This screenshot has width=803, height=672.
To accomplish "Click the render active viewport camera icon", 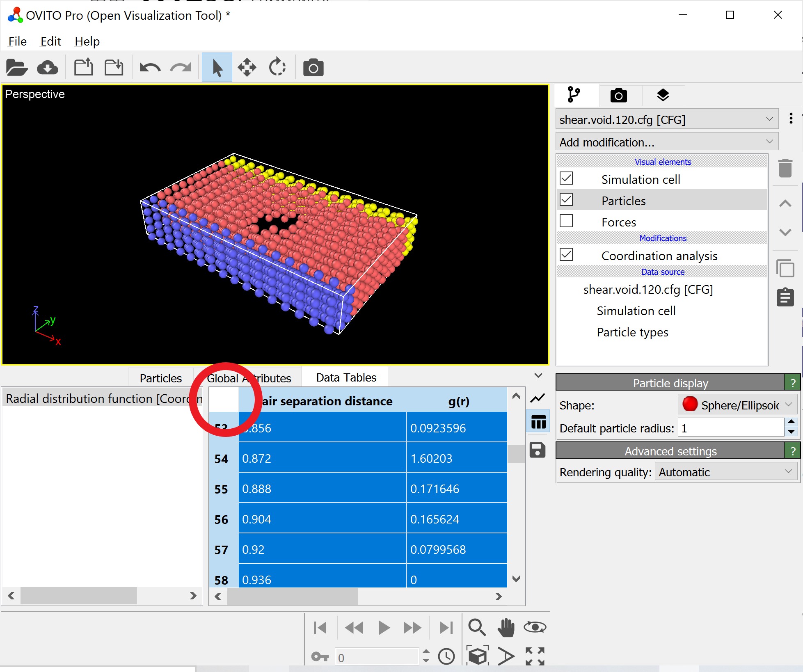I will coord(313,68).
